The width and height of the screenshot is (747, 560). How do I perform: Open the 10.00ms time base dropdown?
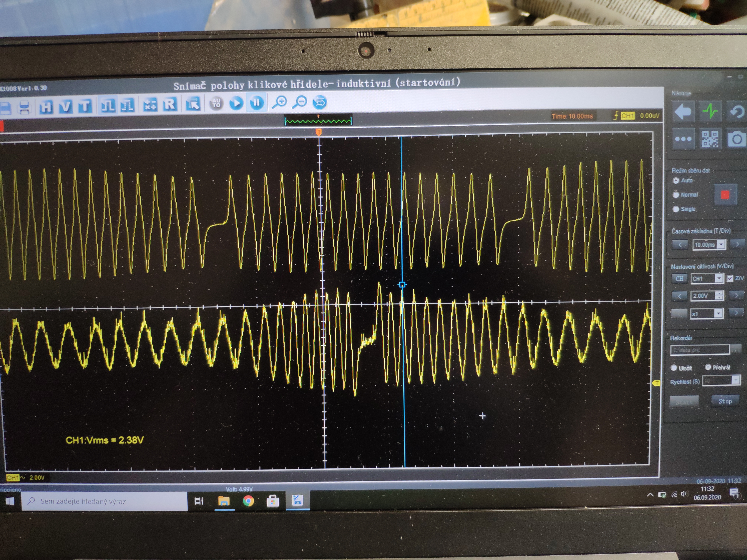(x=721, y=244)
